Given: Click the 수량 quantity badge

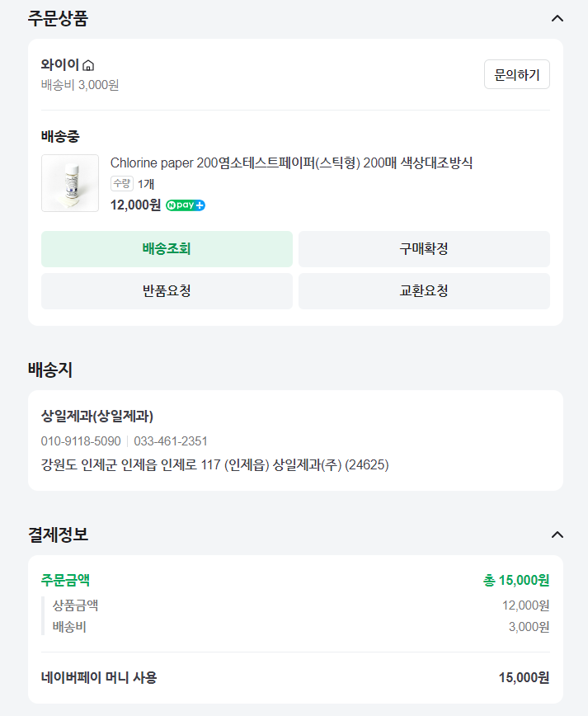Looking at the screenshot, I should 121,184.
